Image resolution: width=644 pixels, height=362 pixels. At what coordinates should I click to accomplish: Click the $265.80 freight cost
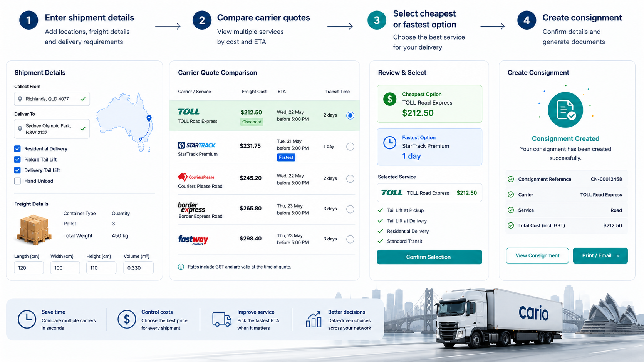point(250,208)
